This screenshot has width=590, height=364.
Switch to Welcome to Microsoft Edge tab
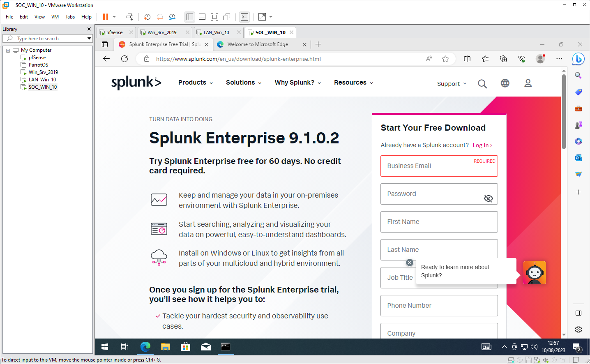[x=261, y=44]
